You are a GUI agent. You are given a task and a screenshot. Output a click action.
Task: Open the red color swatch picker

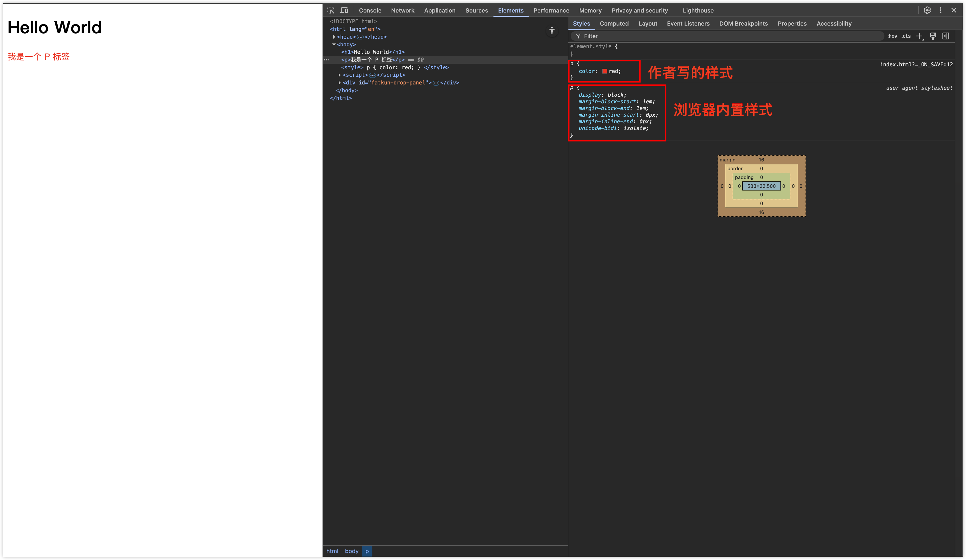click(605, 71)
